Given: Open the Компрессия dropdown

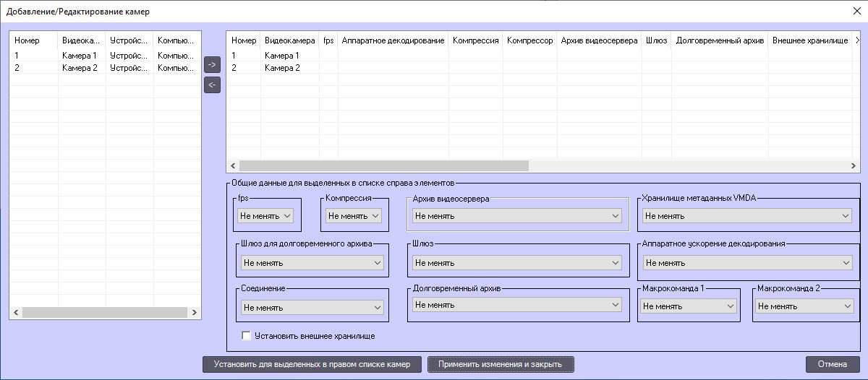Looking at the screenshot, I should 353,215.
